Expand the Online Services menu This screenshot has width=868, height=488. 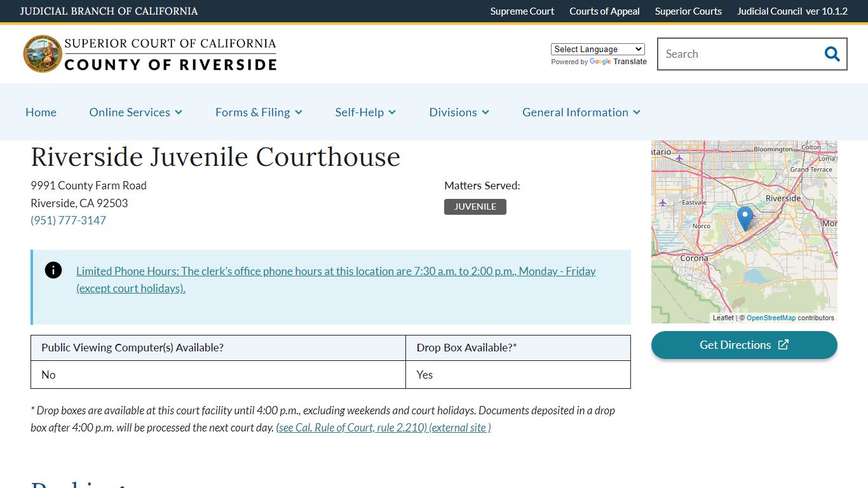(136, 112)
